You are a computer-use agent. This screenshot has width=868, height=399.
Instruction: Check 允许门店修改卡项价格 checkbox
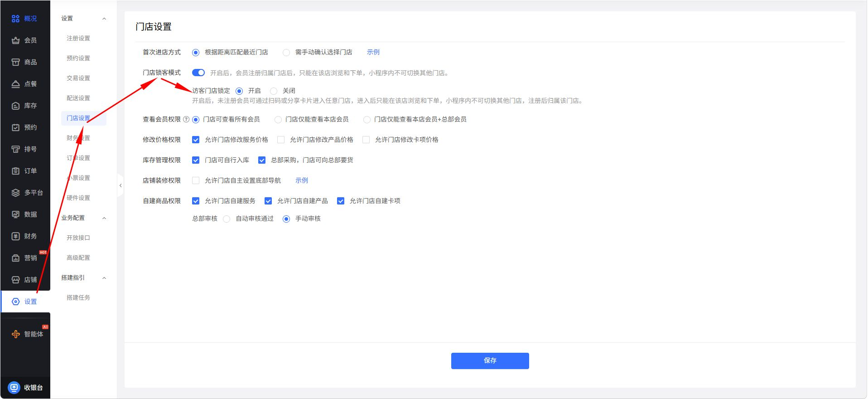point(366,140)
